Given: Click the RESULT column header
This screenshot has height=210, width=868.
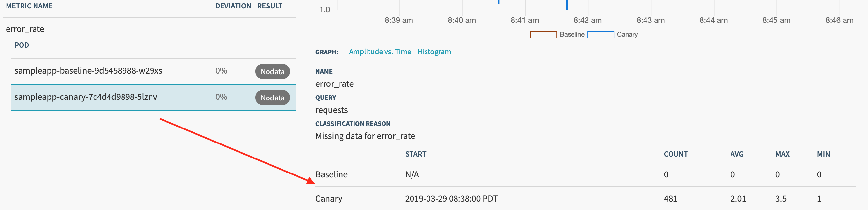Looking at the screenshot, I should pos(269,6).
